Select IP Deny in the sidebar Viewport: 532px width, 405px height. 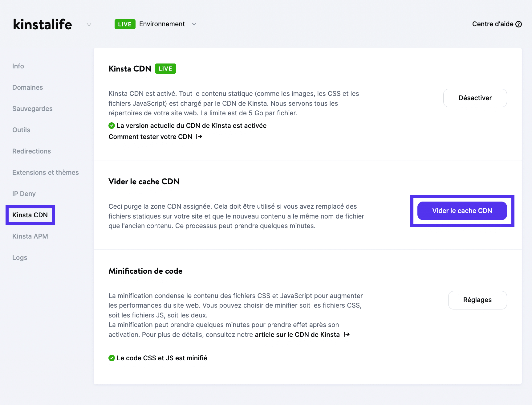coord(24,194)
